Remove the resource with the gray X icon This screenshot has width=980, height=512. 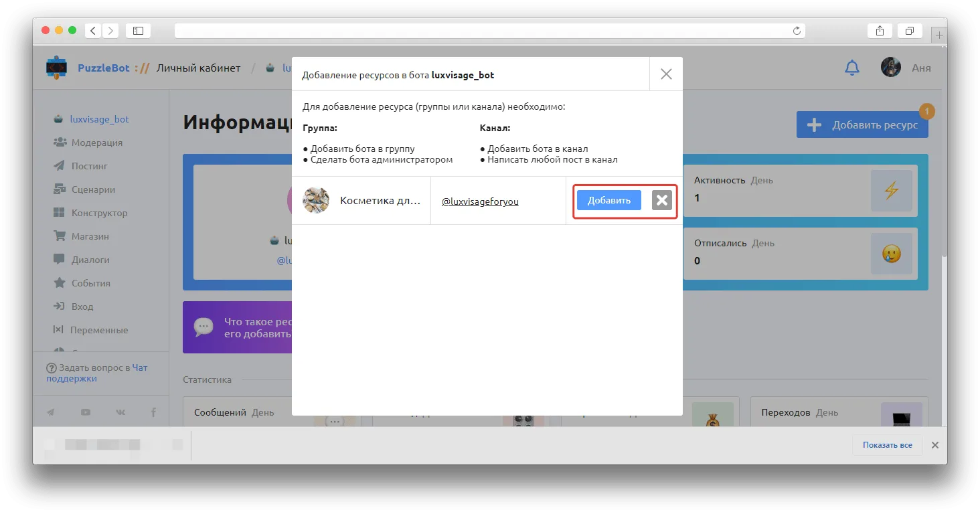[x=661, y=200]
